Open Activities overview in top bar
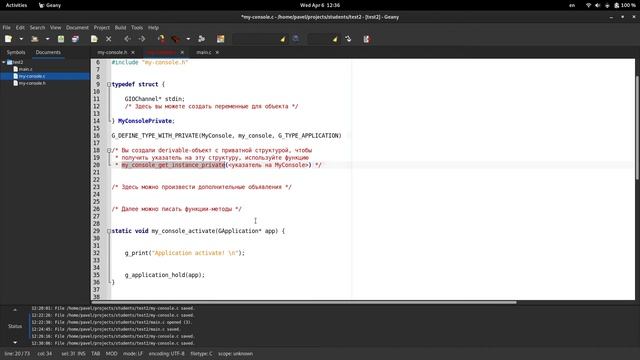 coord(16,5)
